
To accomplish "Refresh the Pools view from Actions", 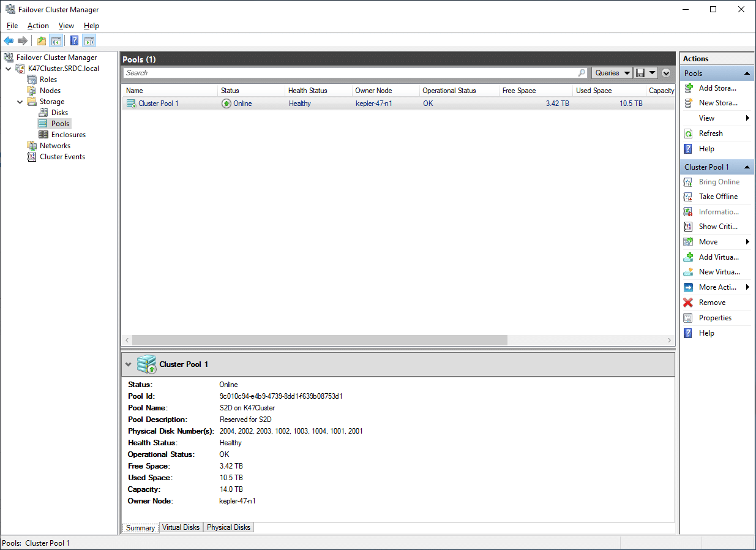I will 711,134.
